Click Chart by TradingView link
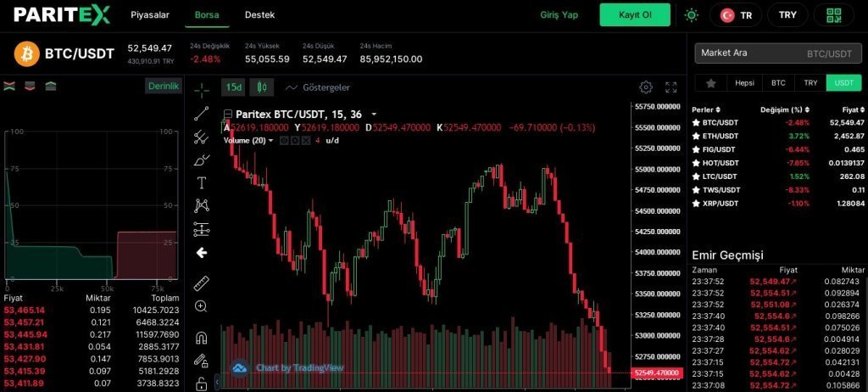This screenshot has height=392, width=868. [299, 367]
